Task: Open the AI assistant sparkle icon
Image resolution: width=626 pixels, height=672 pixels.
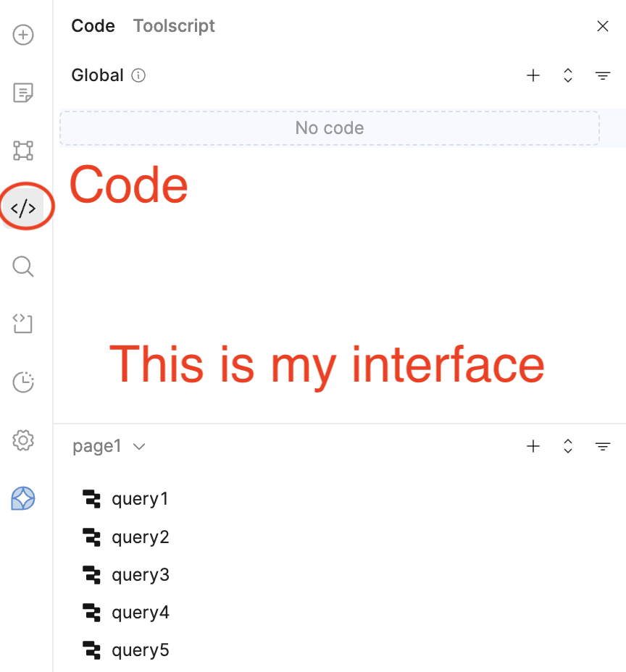Action: click(x=23, y=498)
